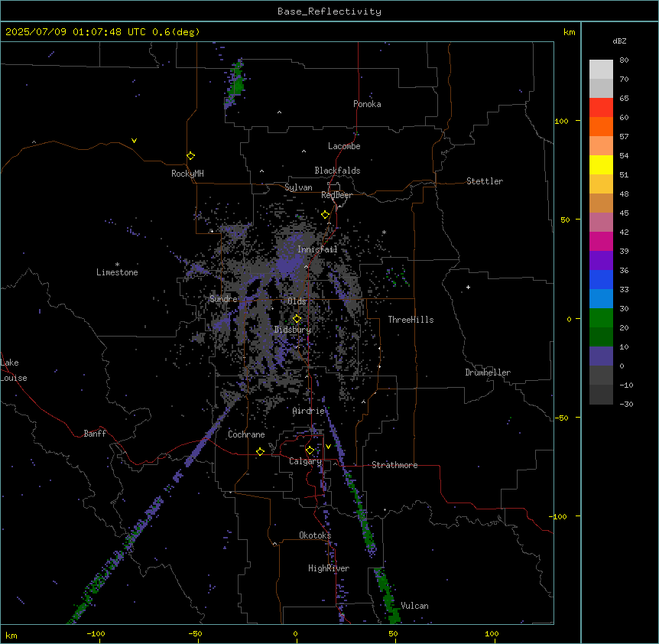Pick the slate-purple 0-10 dBZ legend swatch
Image resolution: width=659 pixels, height=644 pixels.
coord(601,356)
